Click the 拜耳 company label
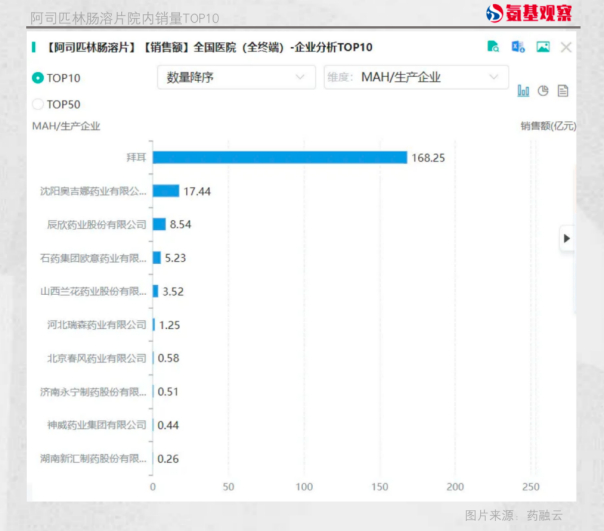Image resolution: width=604 pixels, height=531 pixels. tap(136, 157)
